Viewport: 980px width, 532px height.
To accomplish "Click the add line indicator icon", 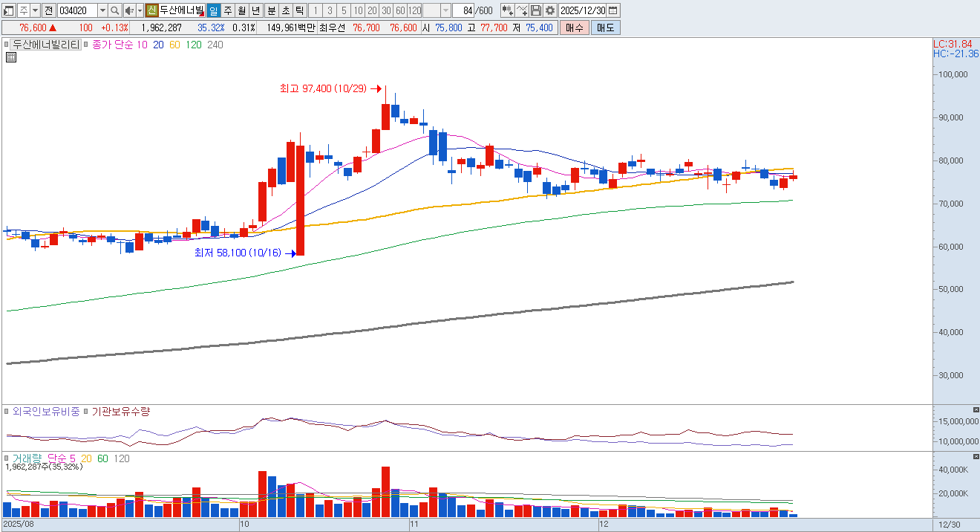I will (x=522, y=10).
